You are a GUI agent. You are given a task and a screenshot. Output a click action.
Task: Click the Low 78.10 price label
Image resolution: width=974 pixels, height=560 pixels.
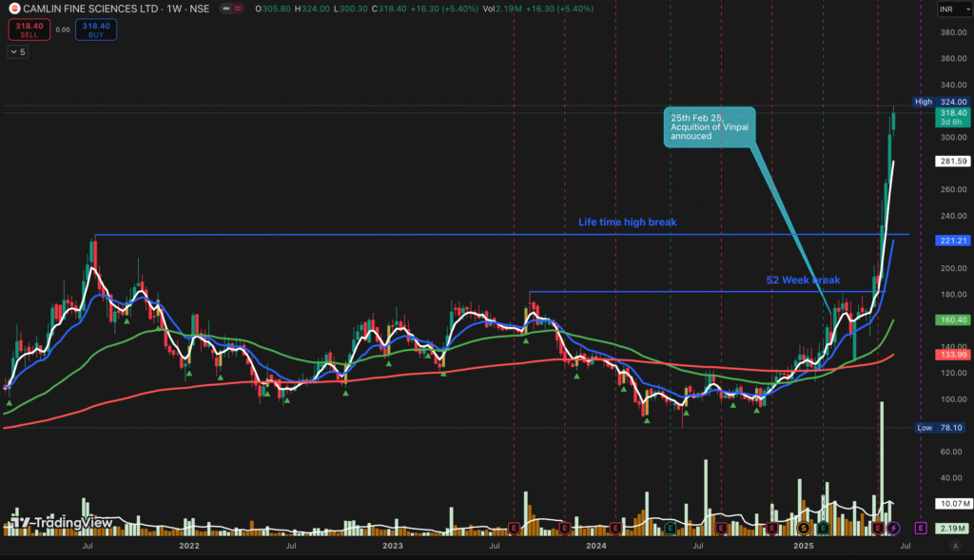(941, 428)
